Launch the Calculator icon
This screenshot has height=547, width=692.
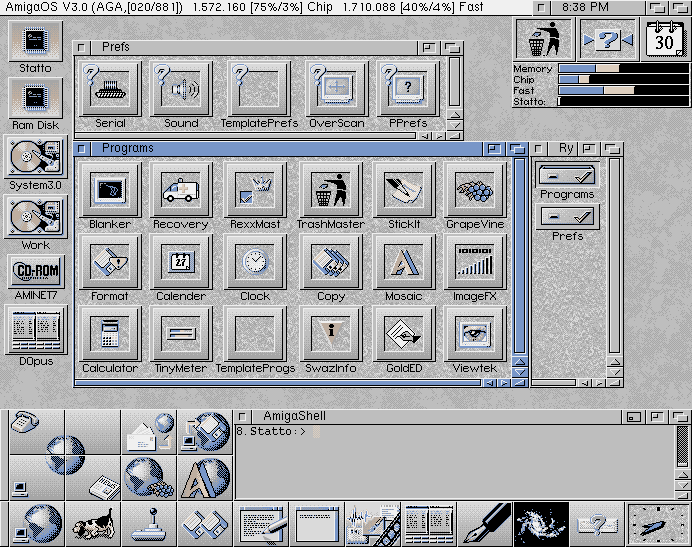pyautogui.click(x=110, y=334)
